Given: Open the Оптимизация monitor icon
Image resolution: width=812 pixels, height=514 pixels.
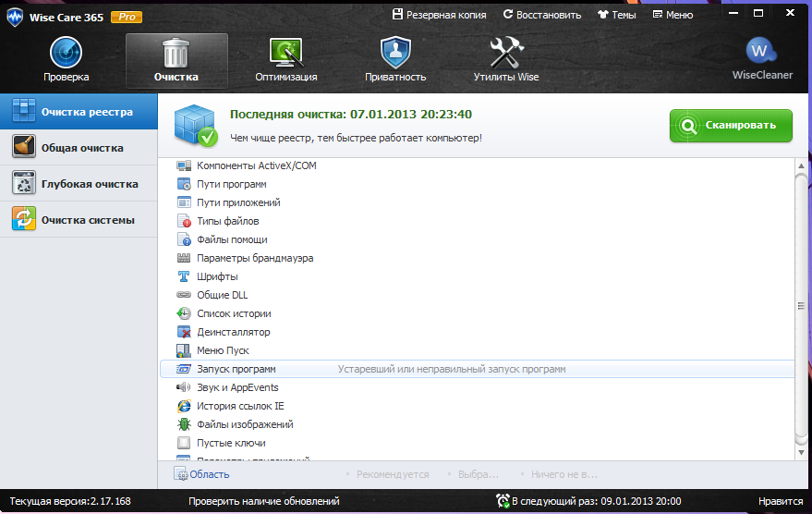Looking at the screenshot, I should click(x=285, y=53).
